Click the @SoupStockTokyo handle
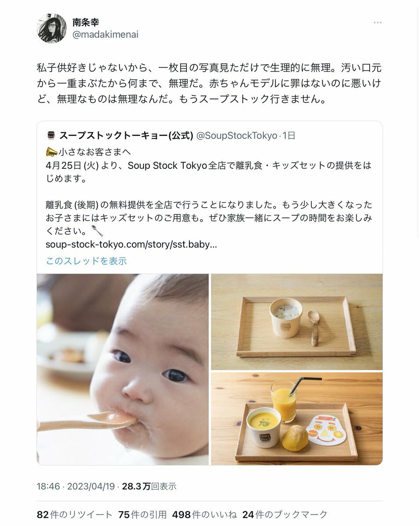Viewport: 420px width, 526px height. tap(237, 136)
